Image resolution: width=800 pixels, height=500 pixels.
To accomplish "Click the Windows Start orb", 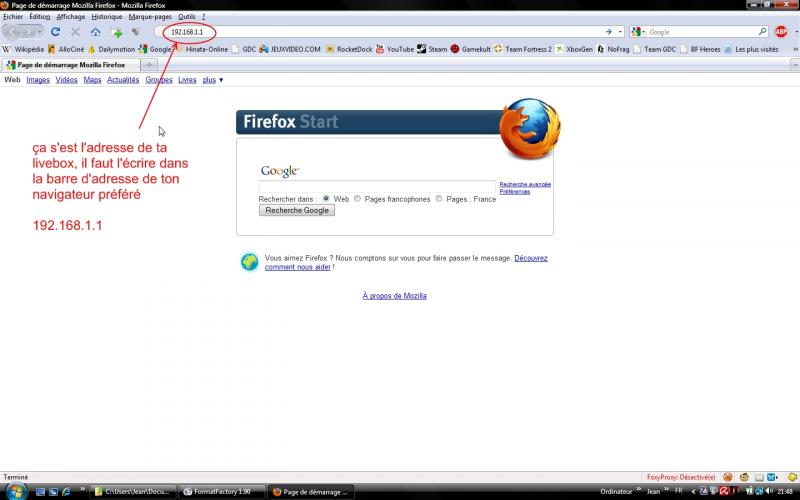I will click(x=16, y=492).
